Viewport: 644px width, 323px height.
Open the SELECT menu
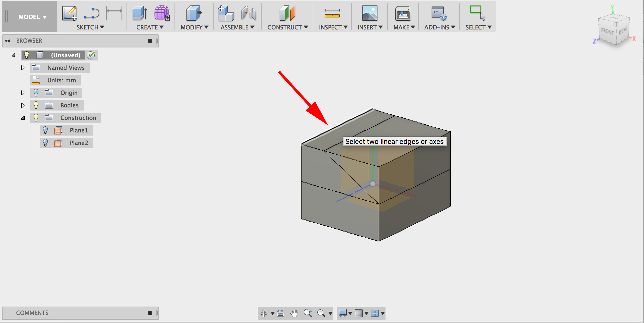pos(478,27)
